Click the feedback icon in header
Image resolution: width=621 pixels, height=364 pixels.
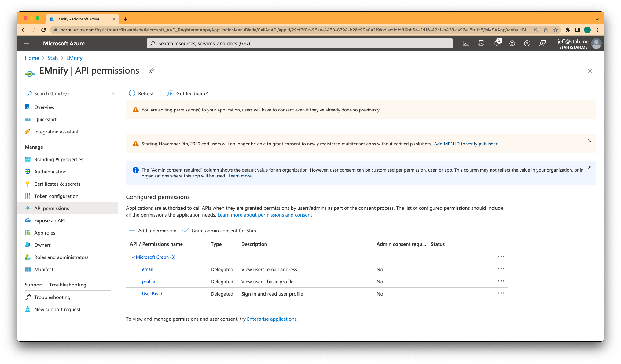(542, 43)
